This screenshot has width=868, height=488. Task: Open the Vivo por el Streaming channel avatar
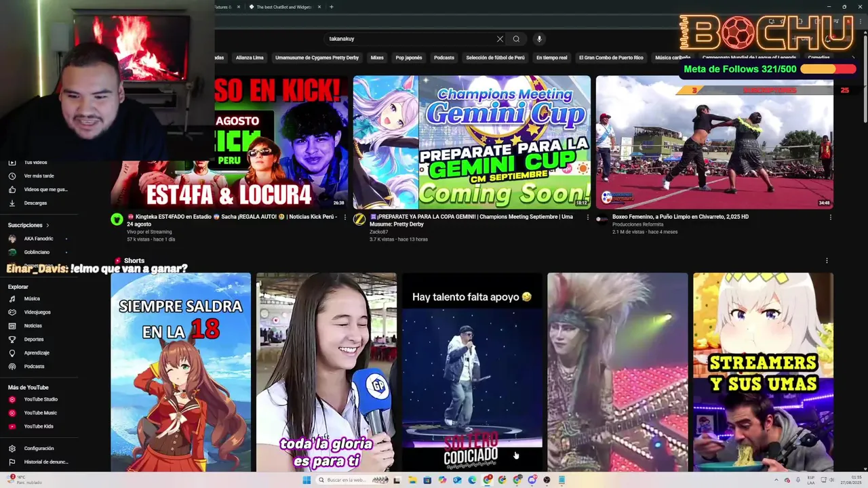click(117, 219)
